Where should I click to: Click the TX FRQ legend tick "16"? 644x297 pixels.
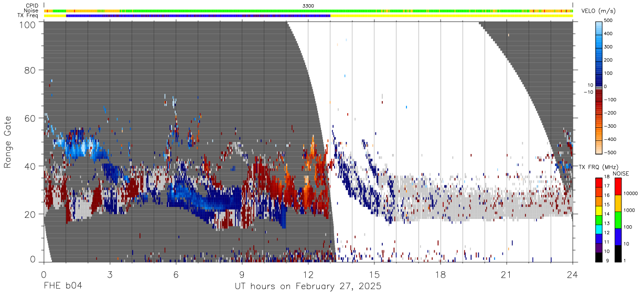click(x=607, y=195)
